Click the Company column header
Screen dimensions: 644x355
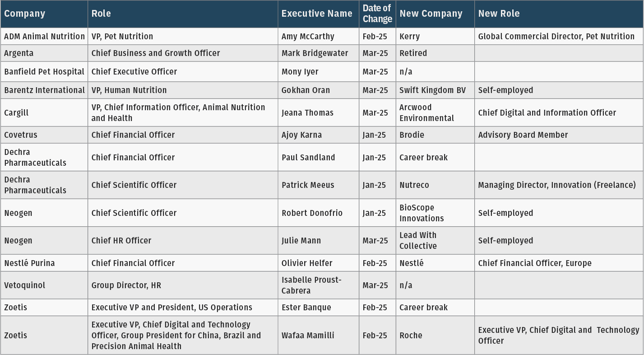click(25, 14)
